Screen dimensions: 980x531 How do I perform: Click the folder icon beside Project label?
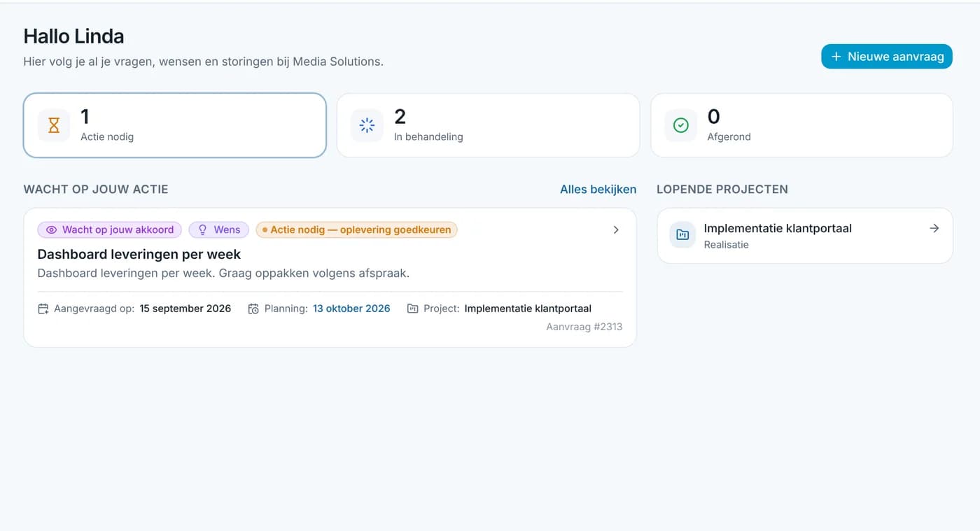point(412,309)
